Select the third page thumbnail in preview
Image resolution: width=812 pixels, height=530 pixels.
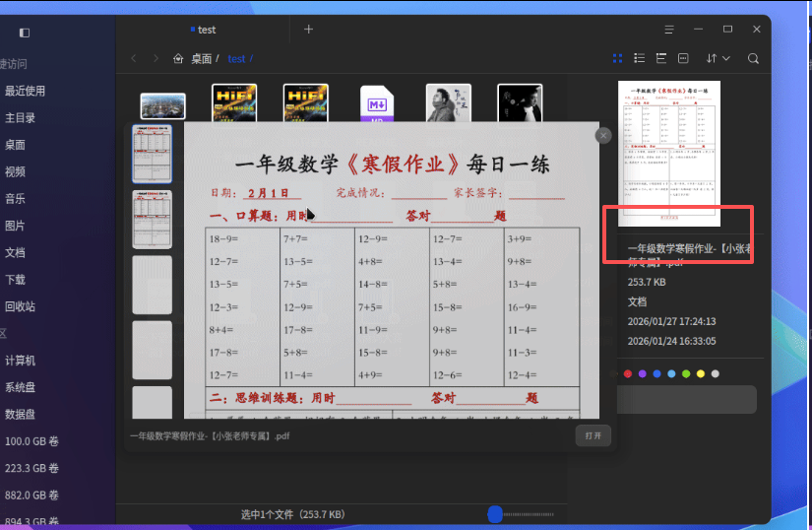point(152,285)
